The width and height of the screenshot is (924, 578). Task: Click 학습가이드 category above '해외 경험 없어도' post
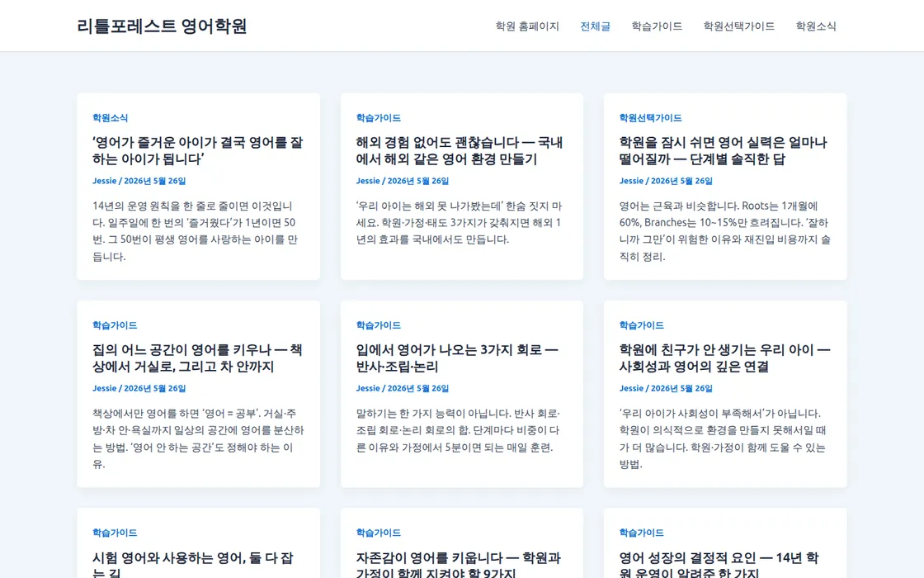(x=379, y=118)
